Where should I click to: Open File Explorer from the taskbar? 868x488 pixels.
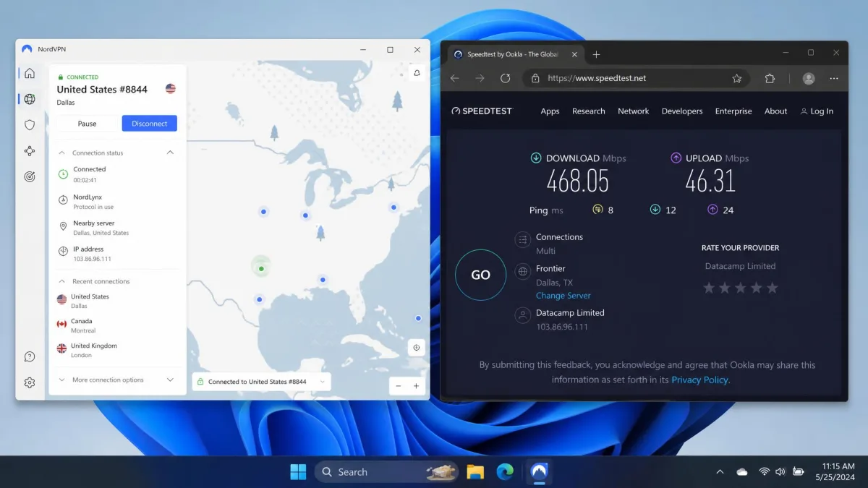[x=475, y=472]
